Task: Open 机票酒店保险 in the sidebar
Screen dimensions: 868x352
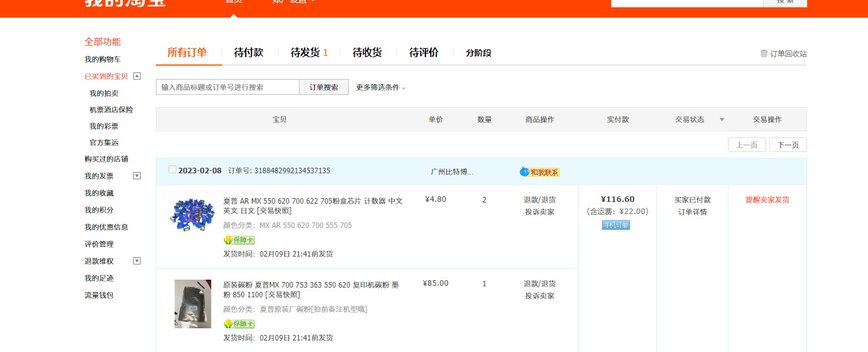Action: pos(111,110)
